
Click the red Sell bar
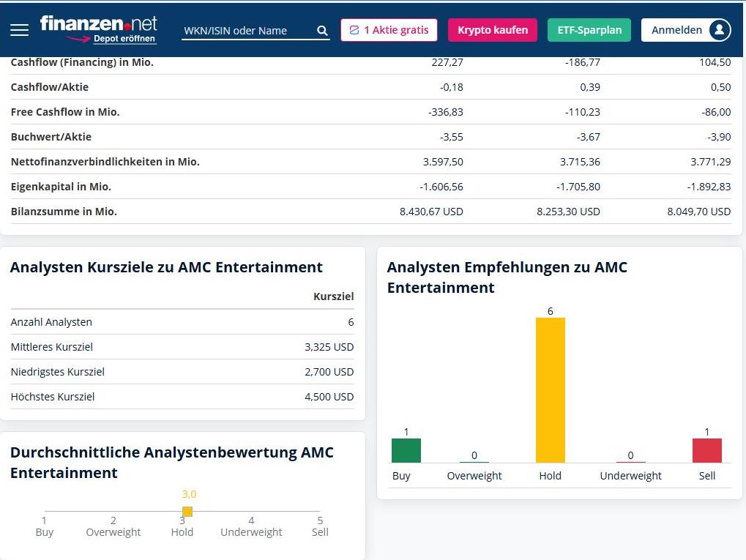pos(706,449)
